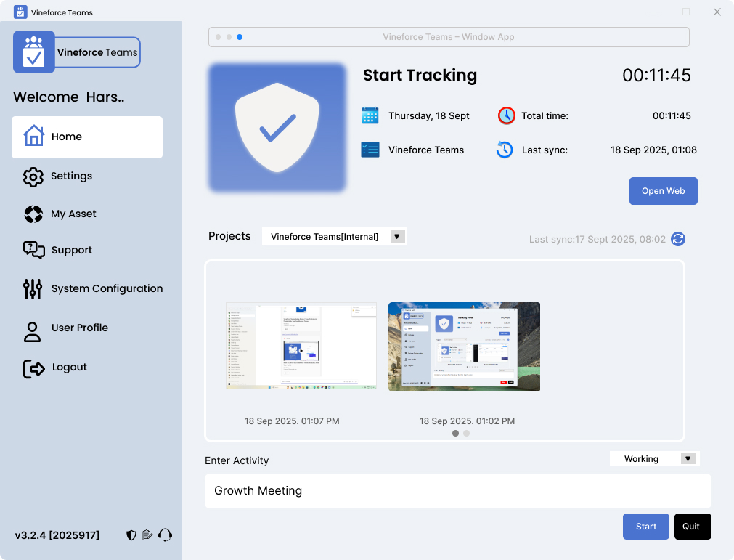Click the Last sync clock icon

505,150
